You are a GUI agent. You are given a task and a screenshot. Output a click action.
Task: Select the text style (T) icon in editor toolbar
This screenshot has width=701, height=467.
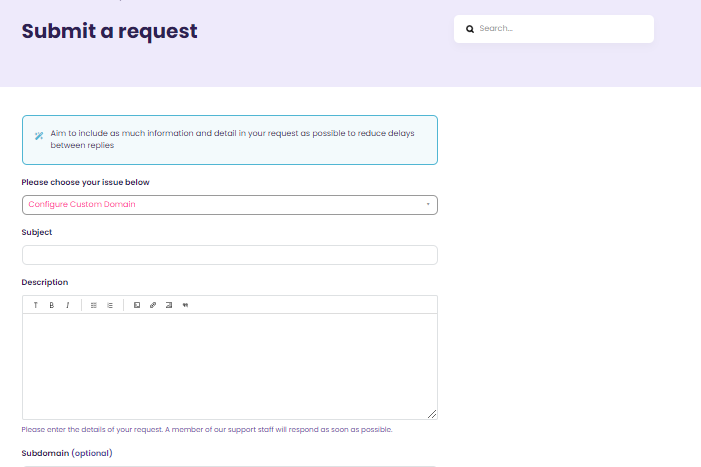coord(35,305)
